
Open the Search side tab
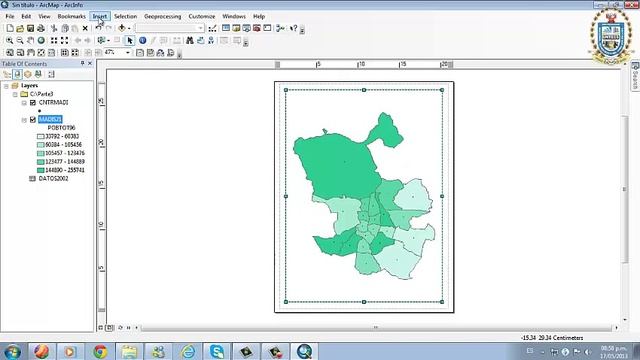pos(635,76)
